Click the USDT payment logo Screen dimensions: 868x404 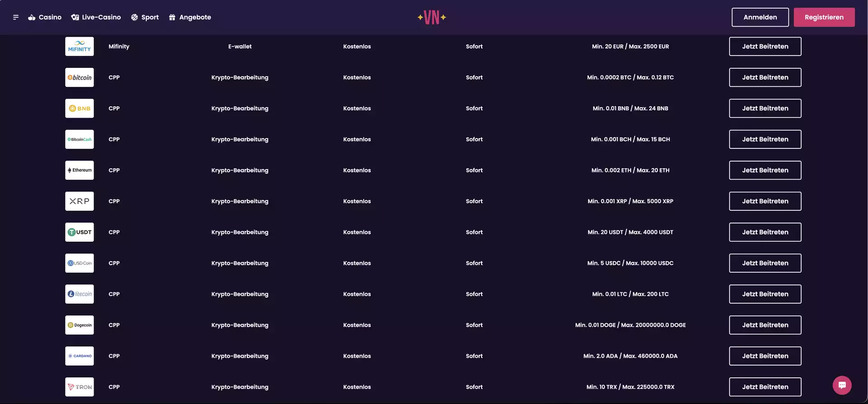80,232
